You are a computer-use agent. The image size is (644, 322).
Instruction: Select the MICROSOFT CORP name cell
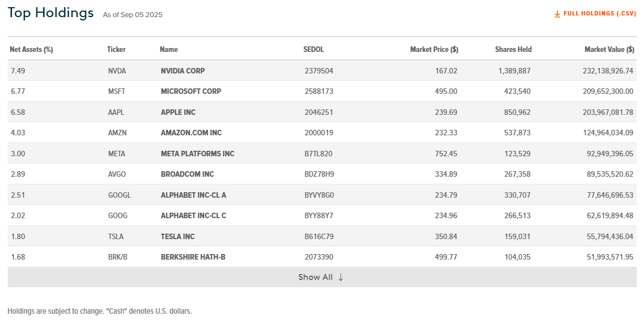(191, 91)
